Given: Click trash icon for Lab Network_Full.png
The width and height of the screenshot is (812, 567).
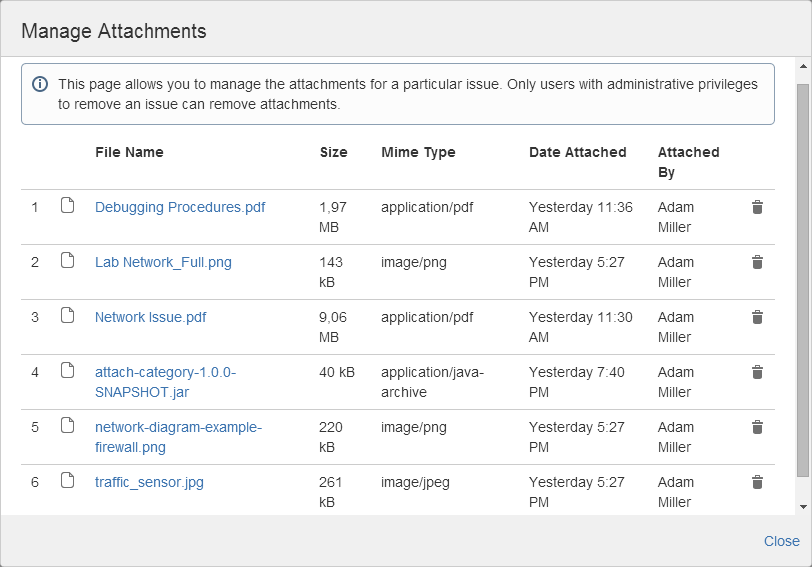Looking at the screenshot, I should coord(757,262).
